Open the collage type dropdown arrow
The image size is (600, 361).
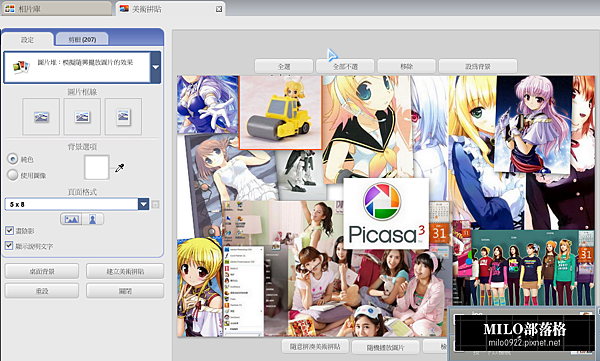[x=155, y=67]
